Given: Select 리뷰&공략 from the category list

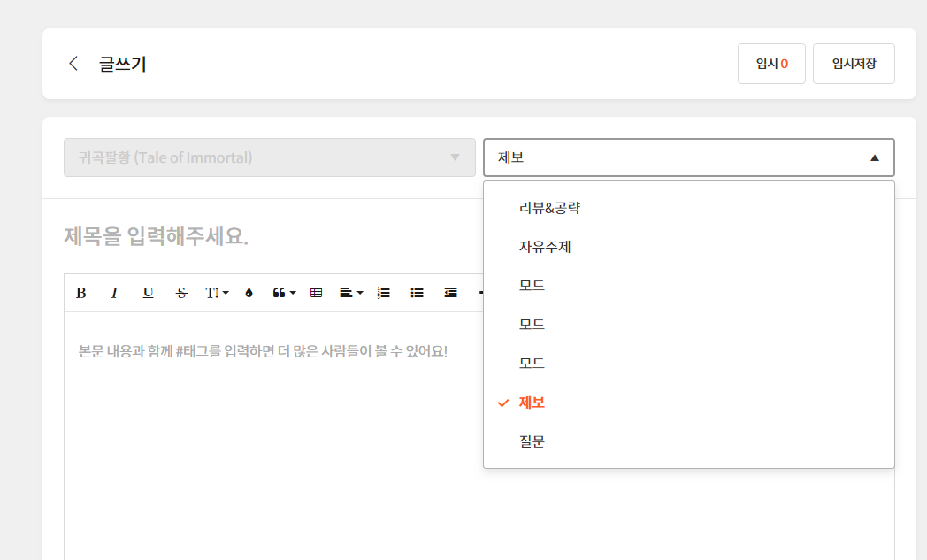Looking at the screenshot, I should (549, 208).
